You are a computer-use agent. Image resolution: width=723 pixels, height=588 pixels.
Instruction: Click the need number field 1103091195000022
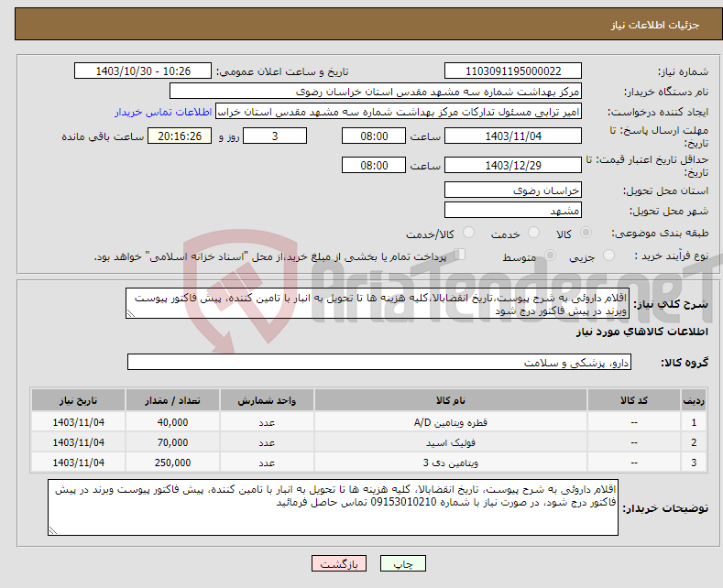[x=513, y=71]
